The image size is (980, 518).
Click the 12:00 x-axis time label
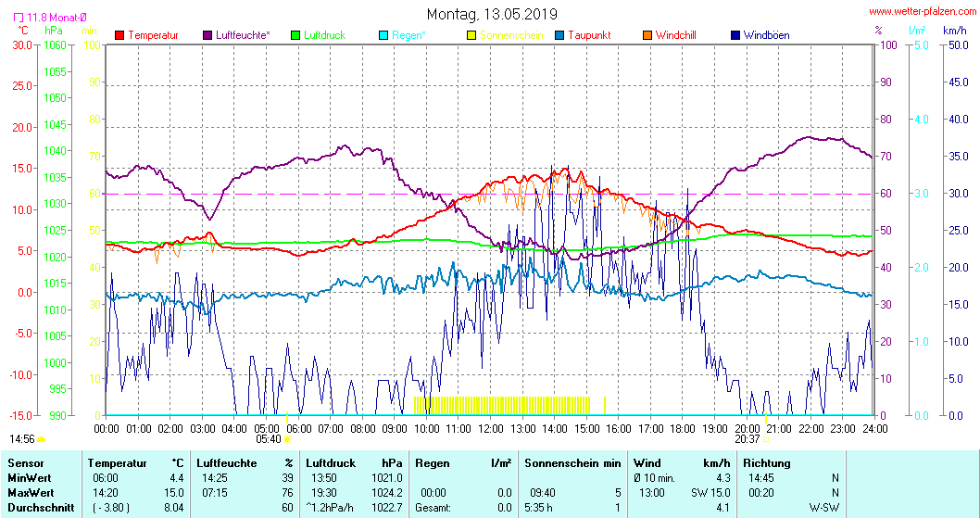491,429
